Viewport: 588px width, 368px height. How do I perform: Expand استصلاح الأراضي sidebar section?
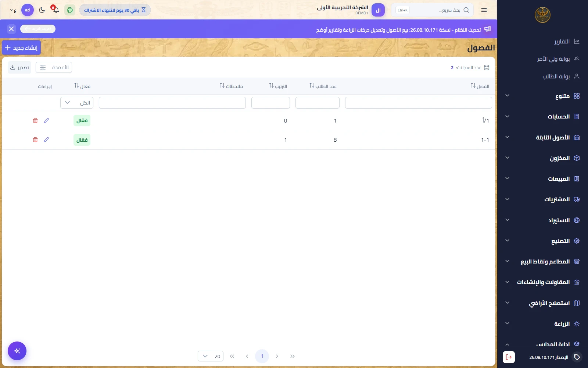(542, 303)
